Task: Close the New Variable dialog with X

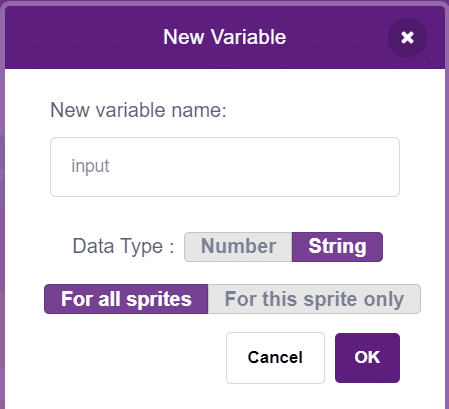Action: [407, 37]
